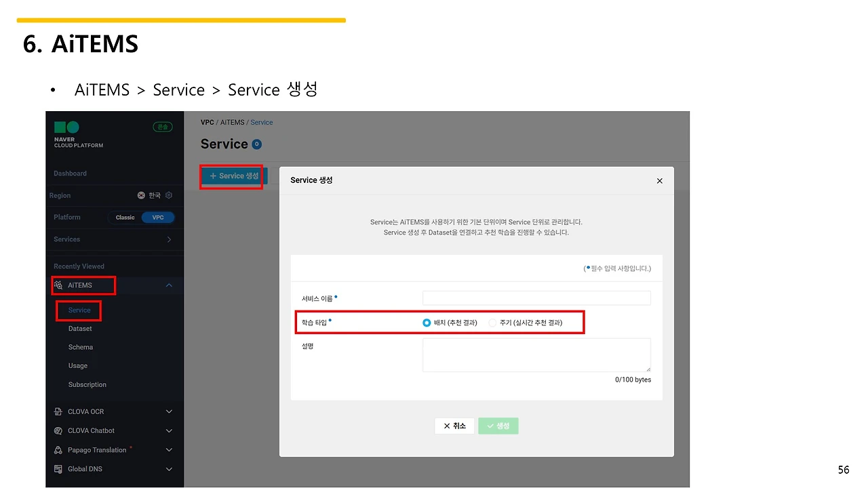Expand the Services menu arrow
This screenshot has height=488, width=868.
tap(169, 239)
